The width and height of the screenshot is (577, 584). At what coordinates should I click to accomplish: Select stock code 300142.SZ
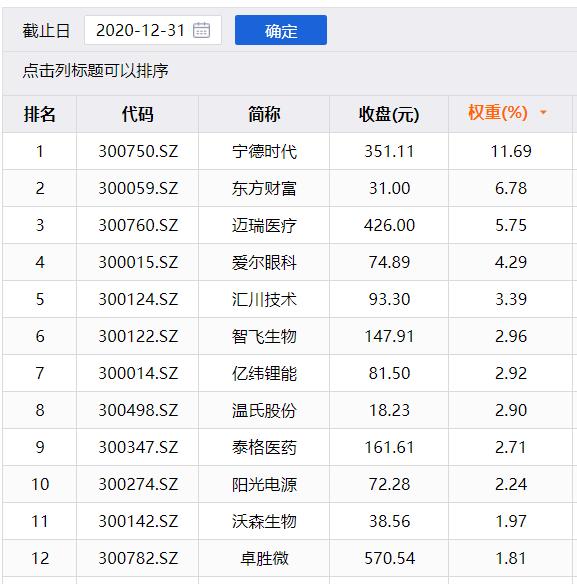click(138, 521)
